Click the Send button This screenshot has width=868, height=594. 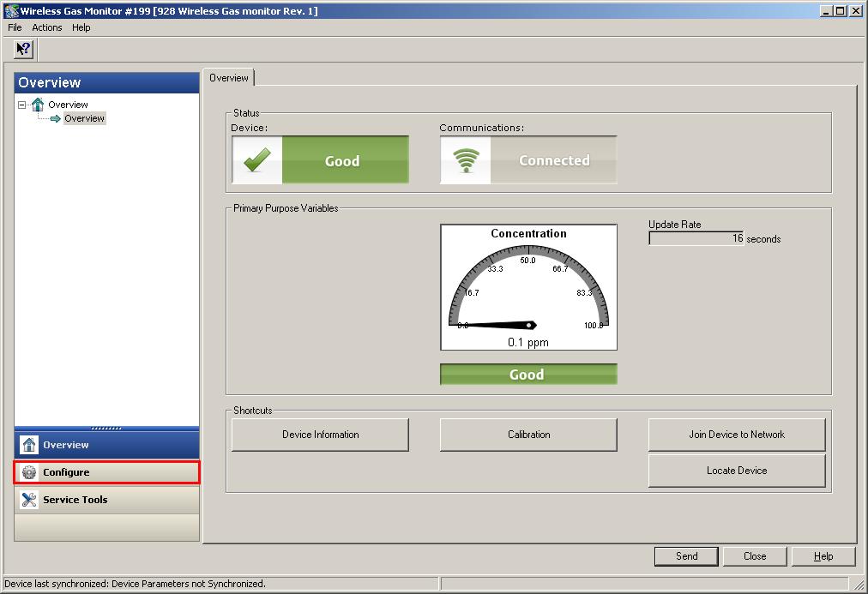tap(686, 556)
